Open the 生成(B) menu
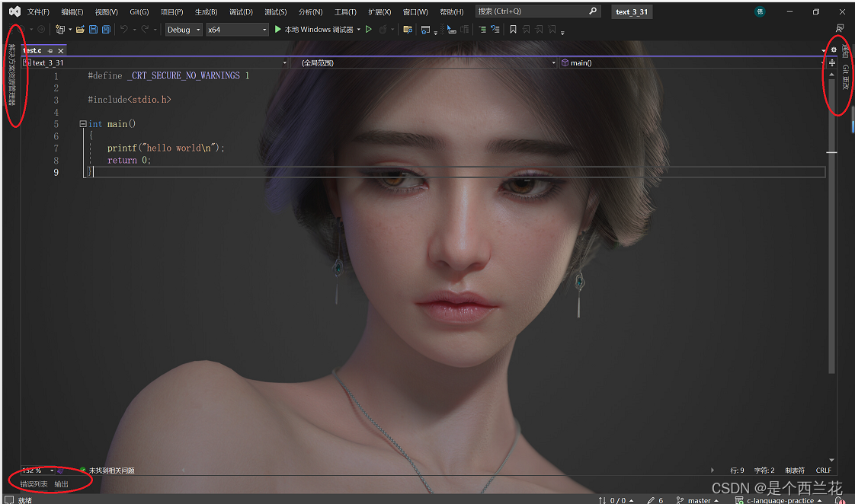Image resolution: width=855 pixels, height=504 pixels. (x=206, y=11)
